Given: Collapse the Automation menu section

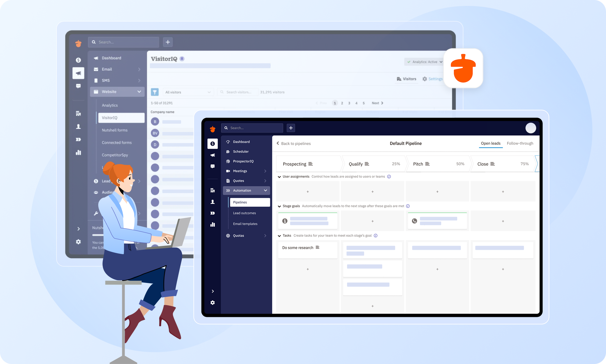Looking at the screenshot, I should [x=265, y=191].
